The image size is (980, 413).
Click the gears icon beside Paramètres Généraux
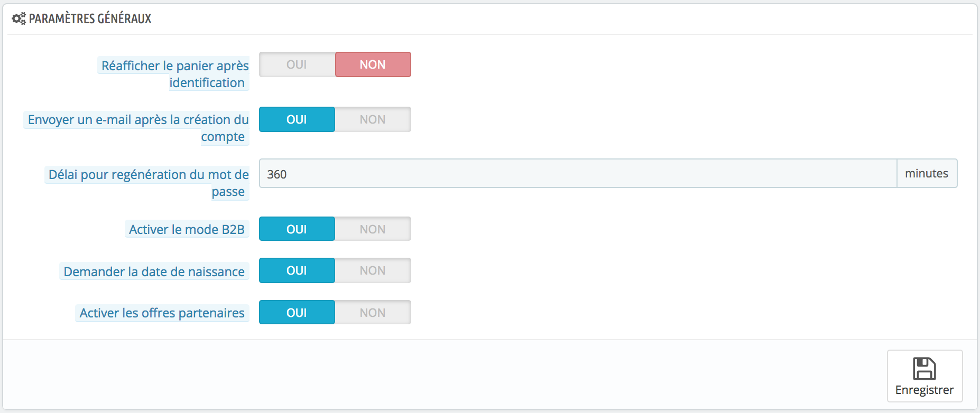click(x=19, y=19)
